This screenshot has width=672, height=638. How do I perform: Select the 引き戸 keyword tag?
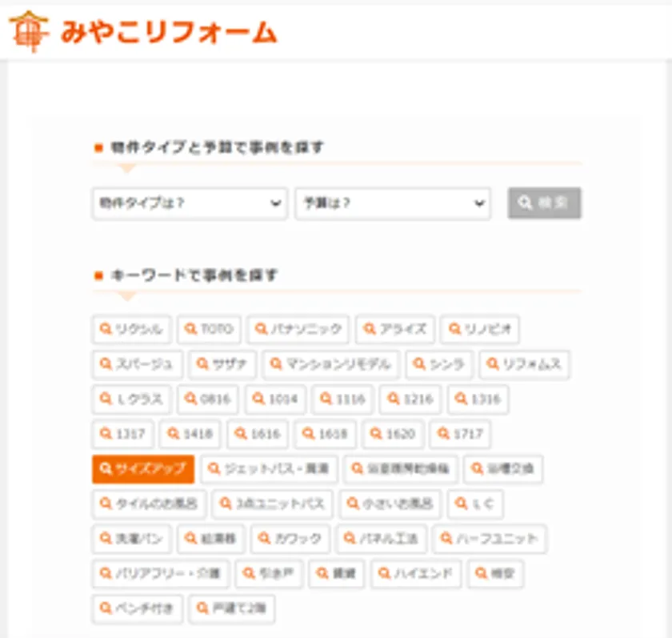(269, 574)
